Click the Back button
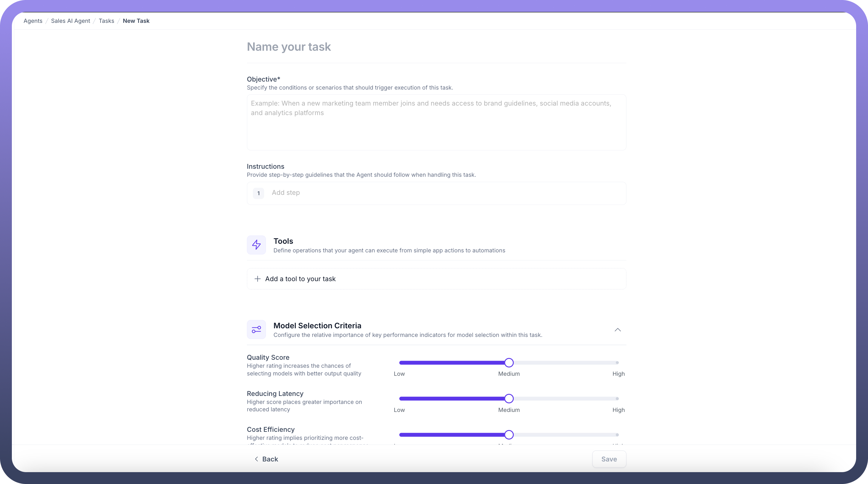This screenshot has height=484, width=868. pos(266,459)
